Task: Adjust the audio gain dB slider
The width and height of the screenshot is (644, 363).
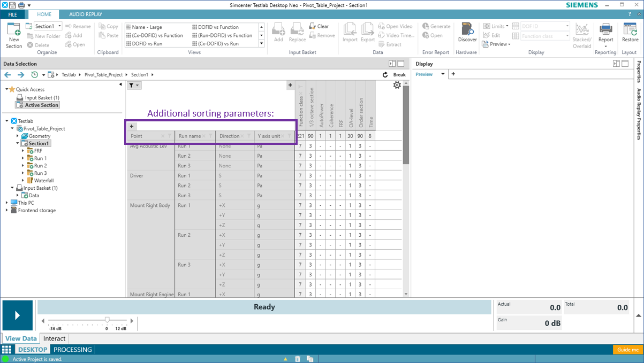Action: 108,320
